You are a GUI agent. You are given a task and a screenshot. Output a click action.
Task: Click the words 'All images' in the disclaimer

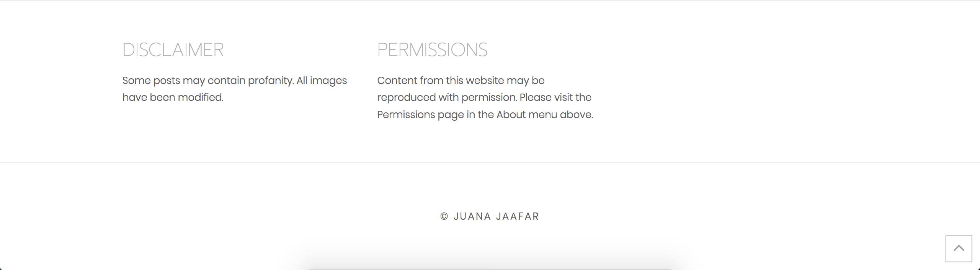(322, 81)
